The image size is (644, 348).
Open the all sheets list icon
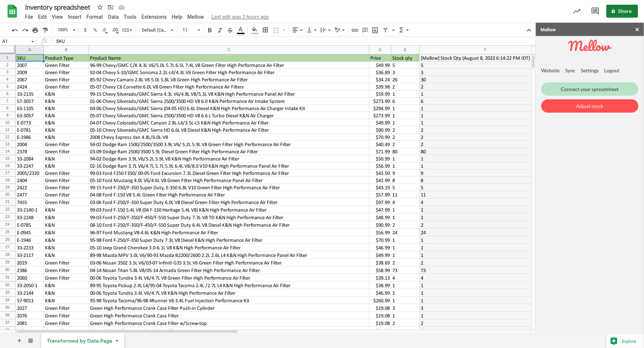[x=31, y=340]
